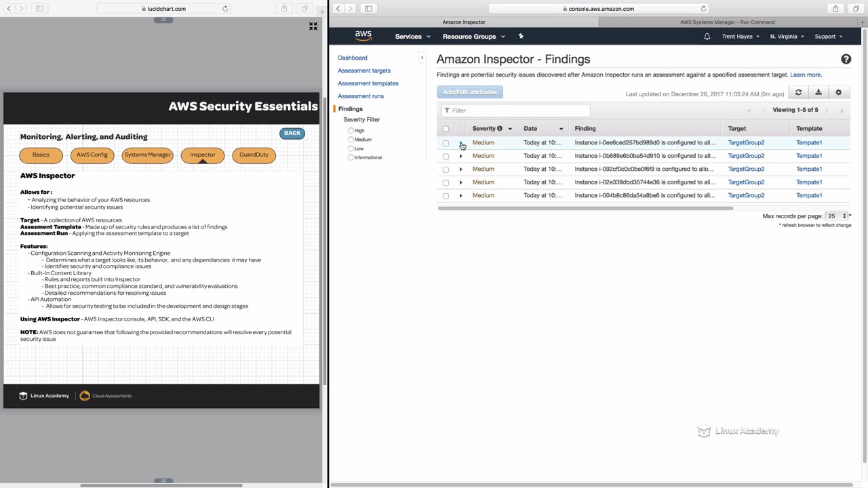The height and width of the screenshot is (488, 868).
Task: Open the Learn more link
Action: pos(806,75)
